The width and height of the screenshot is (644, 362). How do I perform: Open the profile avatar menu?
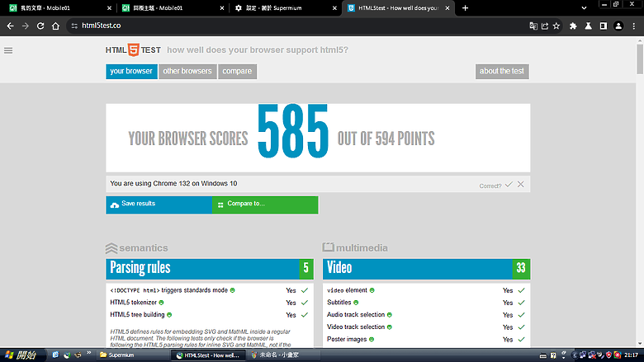pos(618,26)
